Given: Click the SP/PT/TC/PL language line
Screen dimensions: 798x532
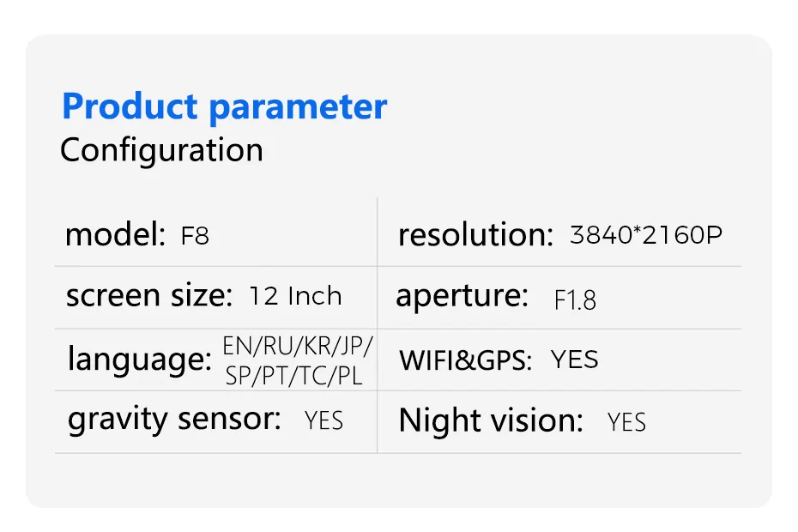Looking at the screenshot, I should [293, 375].
